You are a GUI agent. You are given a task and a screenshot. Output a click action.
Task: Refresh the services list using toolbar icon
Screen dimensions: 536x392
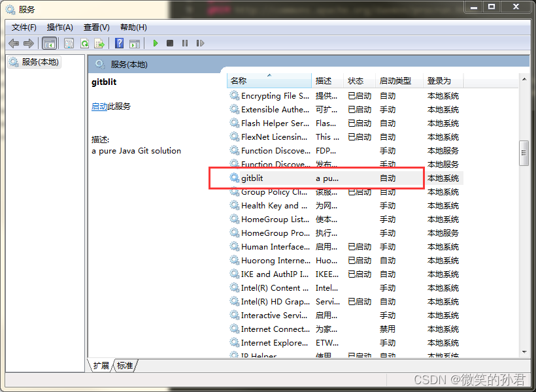(85, 43)
